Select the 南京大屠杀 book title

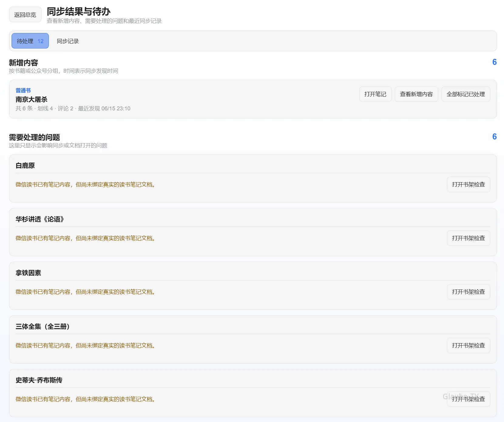tap(32, 99)
